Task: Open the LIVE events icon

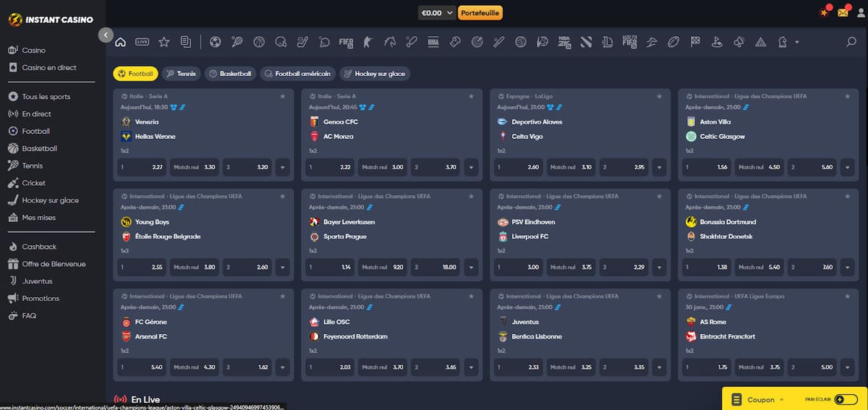Action: [142, 42]
